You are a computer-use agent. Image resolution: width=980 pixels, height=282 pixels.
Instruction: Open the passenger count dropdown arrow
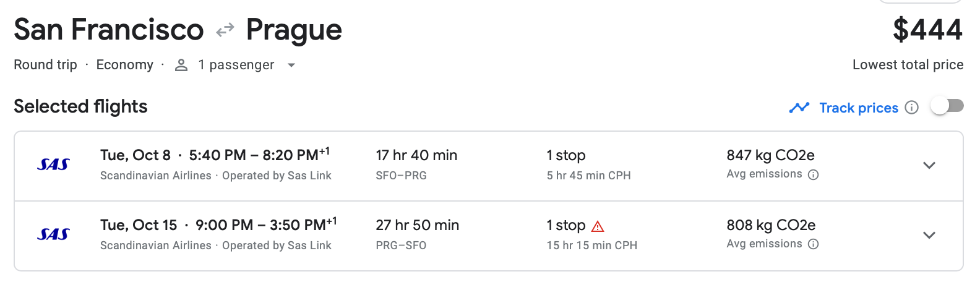coord(291,65)
